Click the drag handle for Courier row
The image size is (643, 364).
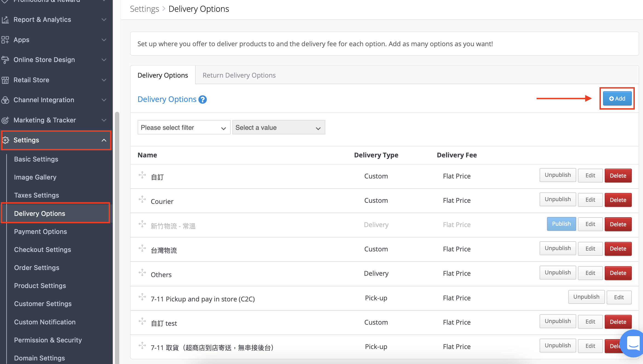(142, 199)
